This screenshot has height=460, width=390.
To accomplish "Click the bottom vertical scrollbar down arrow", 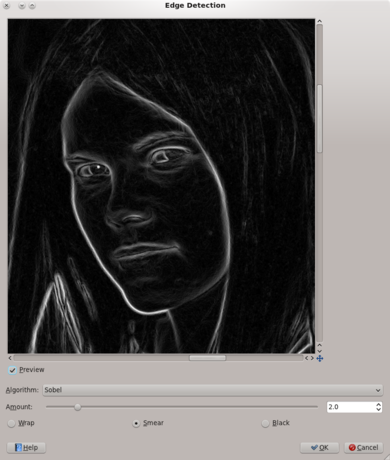I will [319, 351].
